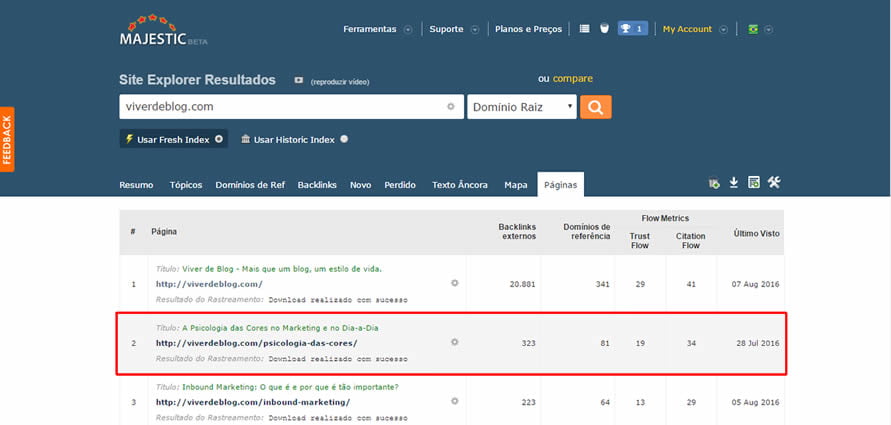Viewport: 891px width, 425px height.
Task: Click Último Visto column header
Action: coord(756,233)
